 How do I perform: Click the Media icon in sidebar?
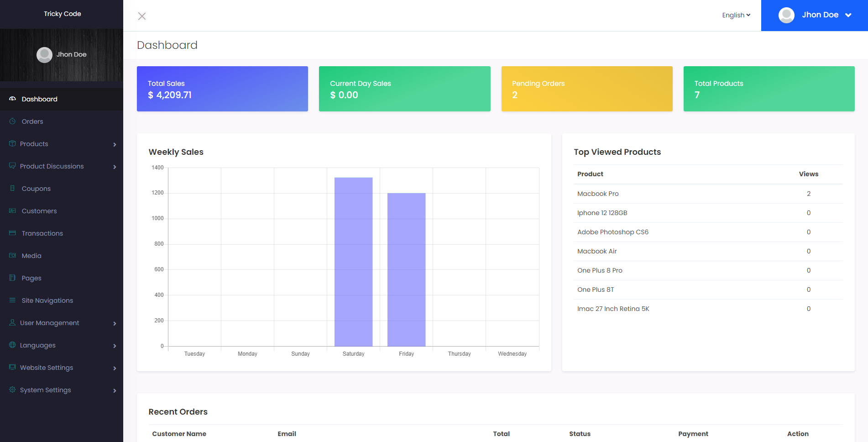[12, 255]
